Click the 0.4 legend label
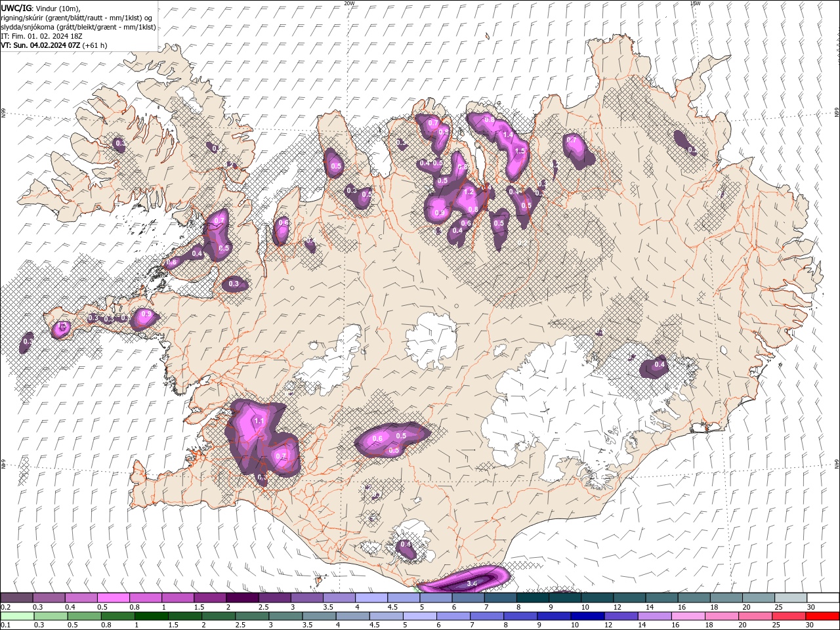Screen dimensions: 840x630 point(70,607)
